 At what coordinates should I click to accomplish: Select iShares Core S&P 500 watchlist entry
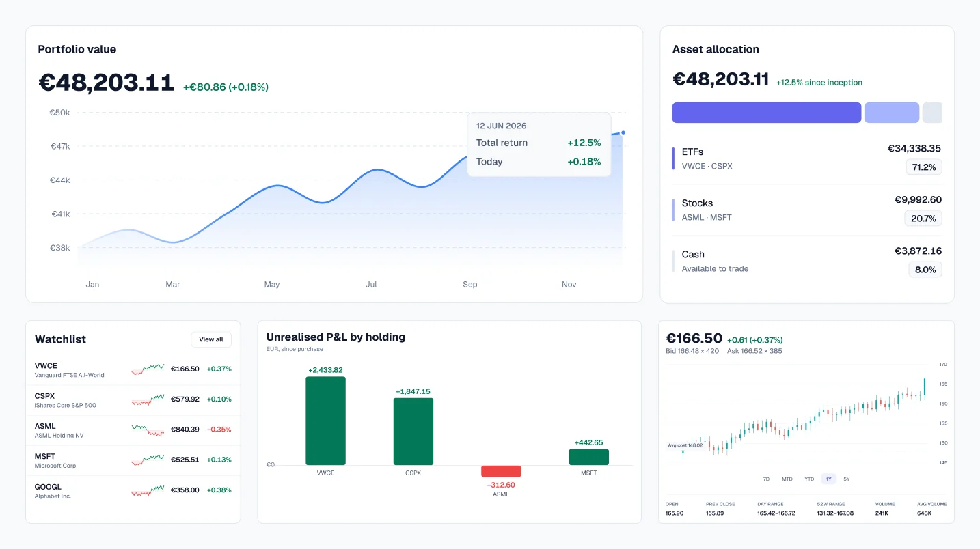(66, 406)
